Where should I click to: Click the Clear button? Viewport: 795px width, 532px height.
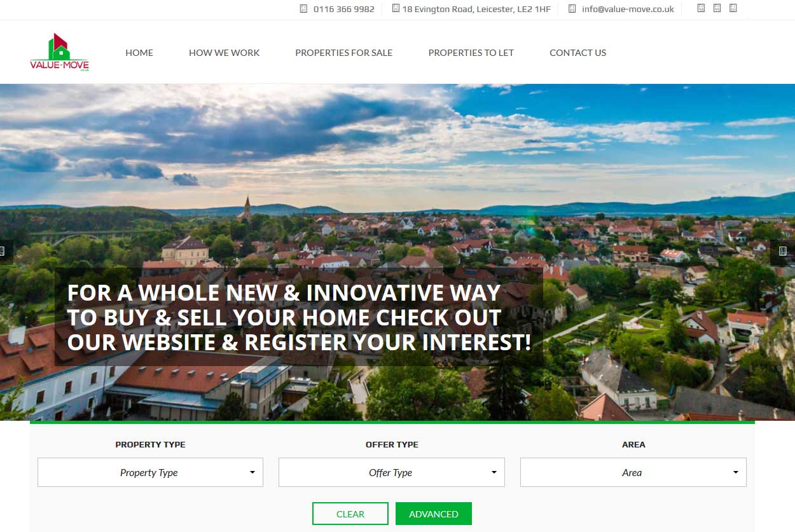(350, 514)
